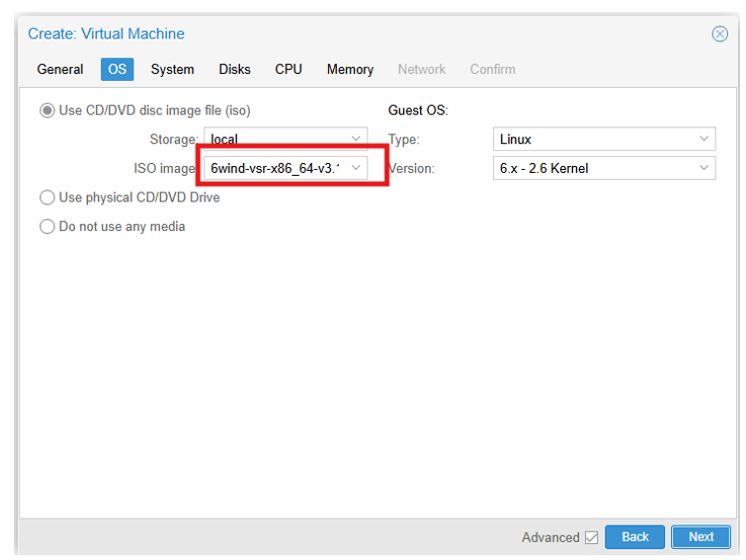Screen dimensions: 746x560
Task: Go to the Disks tab
Action: (x=234, y=69)
